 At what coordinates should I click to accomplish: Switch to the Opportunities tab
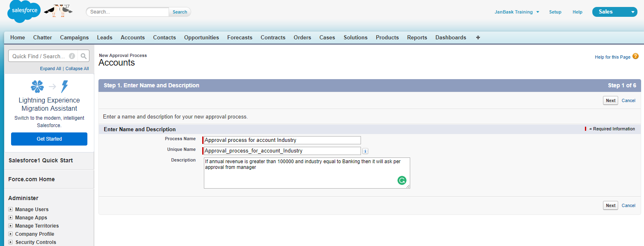point(201,37)
